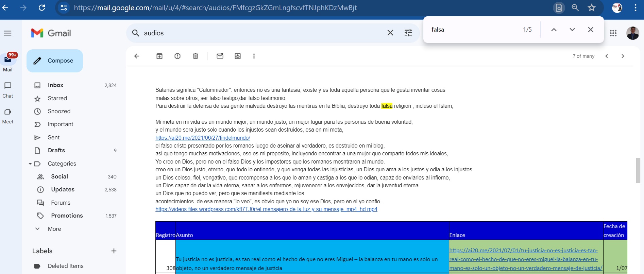The image size is (644, 274).
Task: Go back to search results
Action: tap(137, 56)
